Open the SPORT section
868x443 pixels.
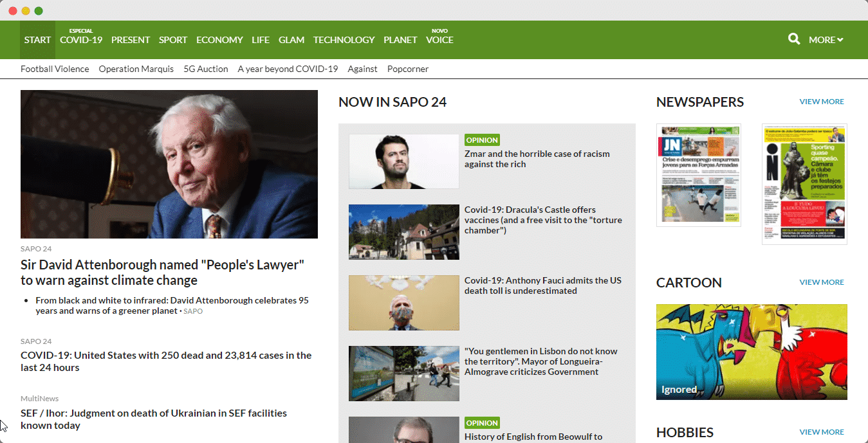(173, 40)
